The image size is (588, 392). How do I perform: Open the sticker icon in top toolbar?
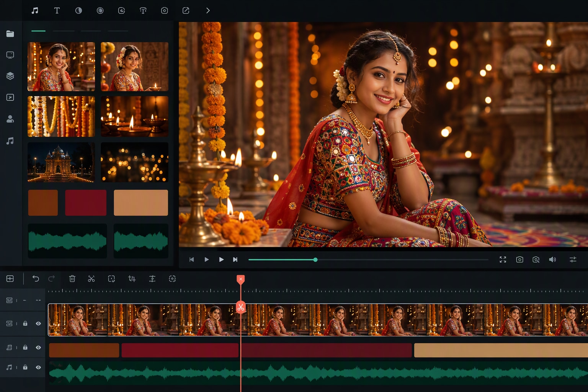(x=121, y=10)
